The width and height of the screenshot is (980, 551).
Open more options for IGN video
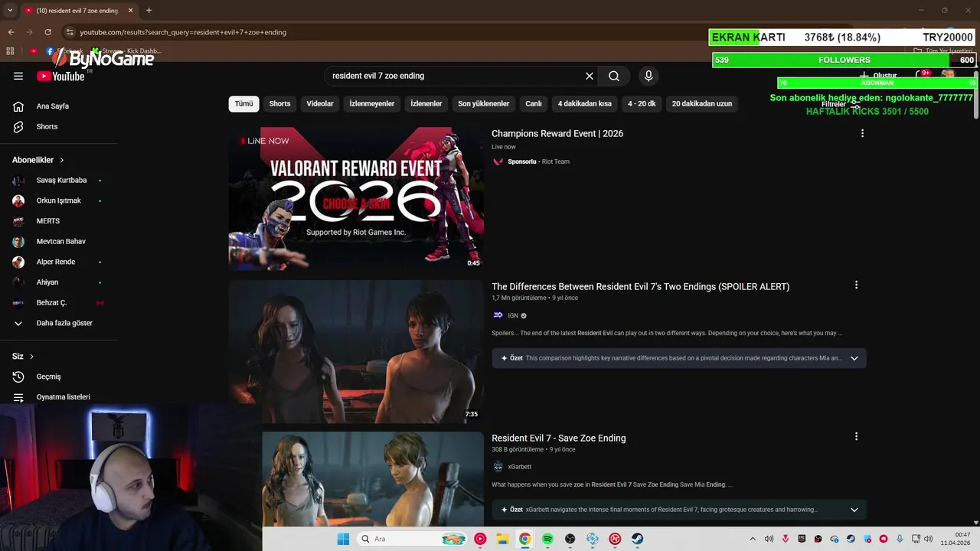click(x=856, y=285)
